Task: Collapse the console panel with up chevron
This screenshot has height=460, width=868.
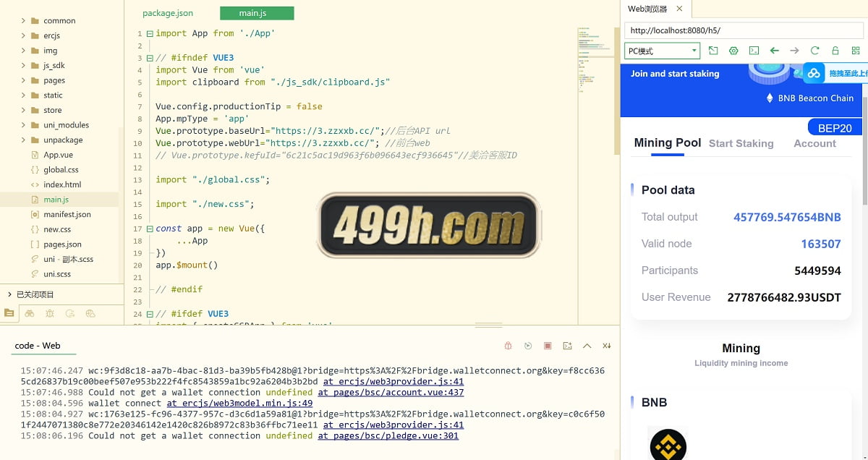Action: coord(587,346)
